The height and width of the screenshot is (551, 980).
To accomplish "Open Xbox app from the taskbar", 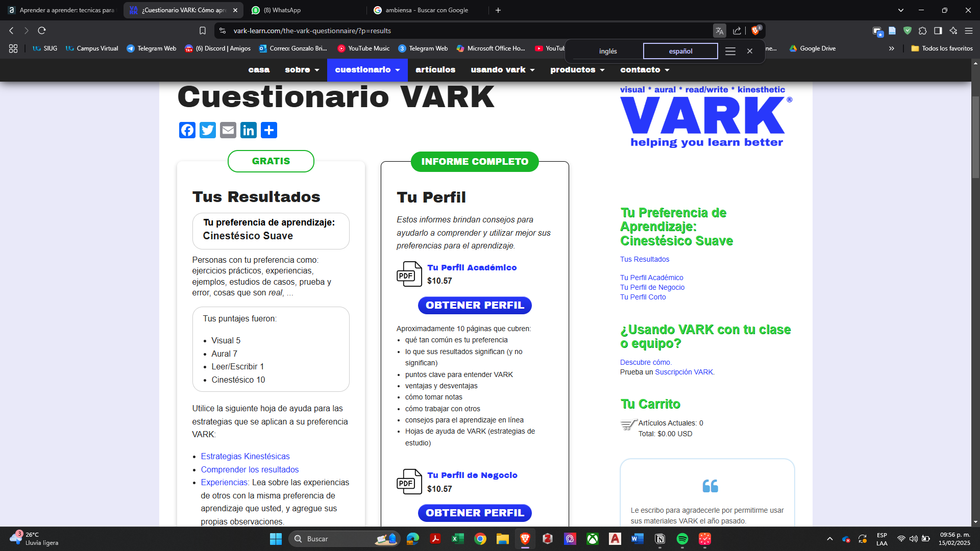I will pos(592,539).
